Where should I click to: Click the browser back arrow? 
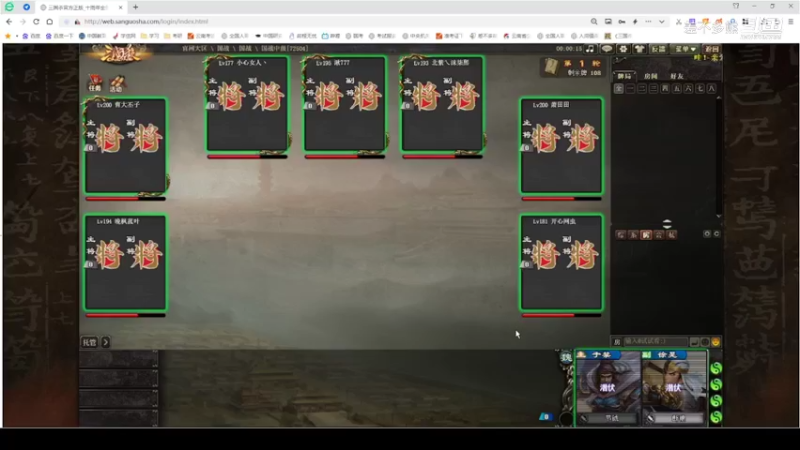pyautogui.click(x=9, y=21)
